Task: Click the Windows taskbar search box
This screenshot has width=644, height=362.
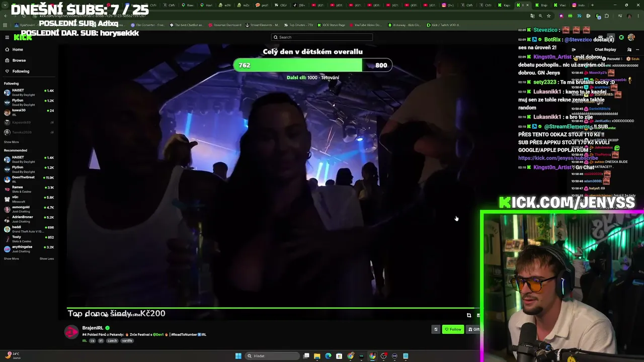Action: pos(272,356)
